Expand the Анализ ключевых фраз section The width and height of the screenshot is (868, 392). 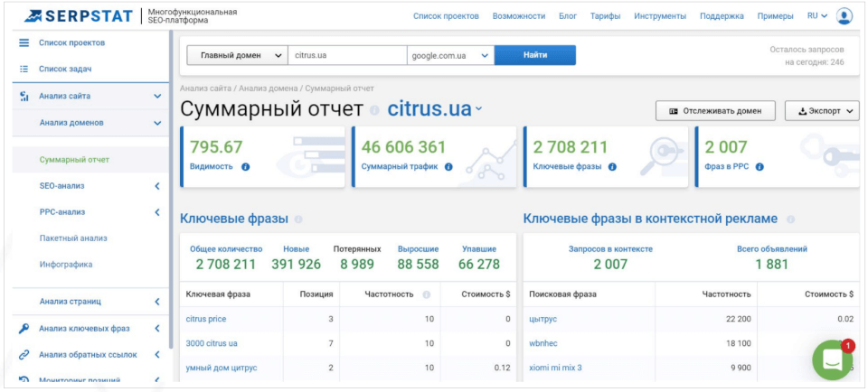[x=157, y=329]
